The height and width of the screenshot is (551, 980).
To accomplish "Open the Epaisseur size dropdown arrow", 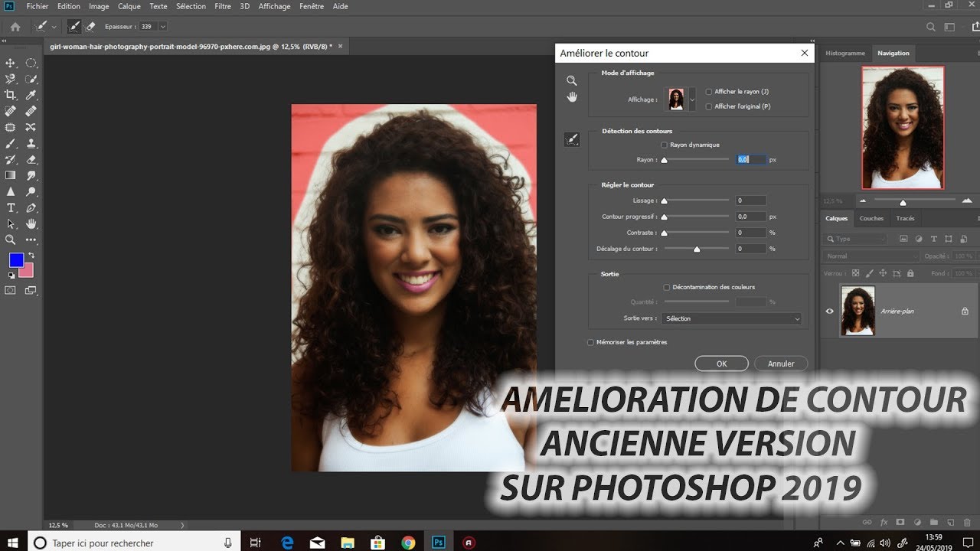I will pyautogui.click(x=162, y=26).
